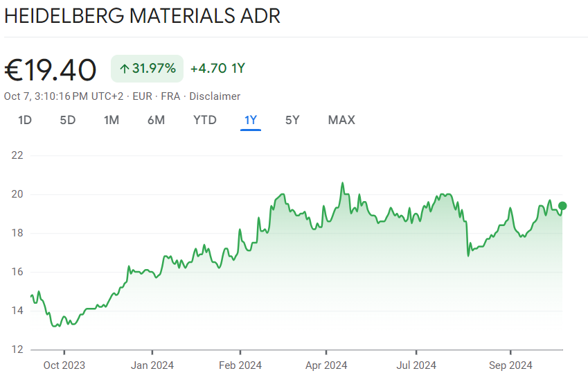The image size is (588, 380).
Task: Click the Jul 2024 axis label
Action: (x=416, y=365)
